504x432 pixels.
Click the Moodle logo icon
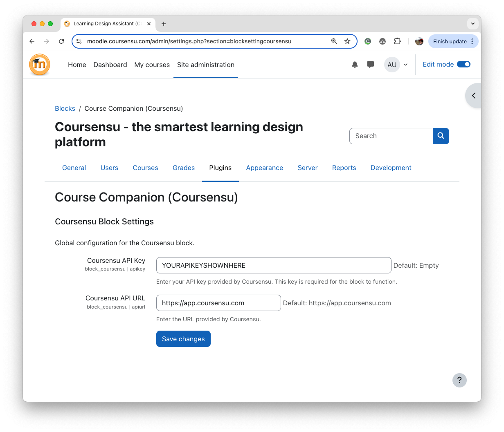pyautogui.click(x=40, y=65)
